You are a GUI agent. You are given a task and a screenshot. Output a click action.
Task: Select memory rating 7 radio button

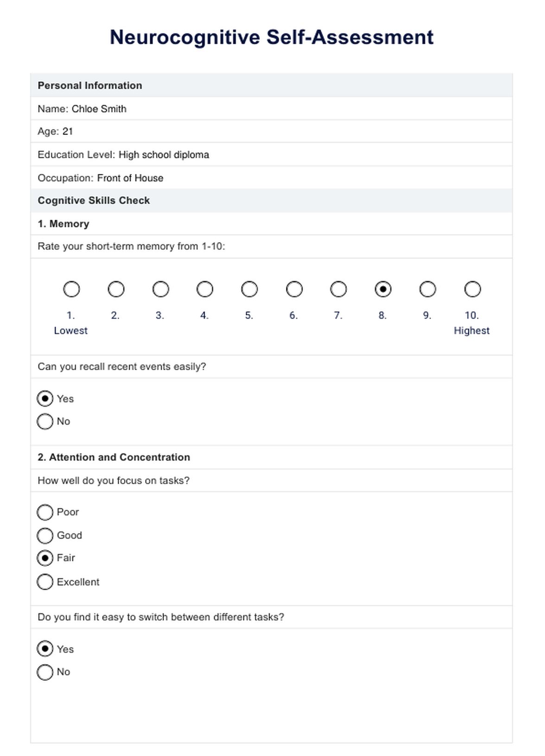[x=338, y=289]
